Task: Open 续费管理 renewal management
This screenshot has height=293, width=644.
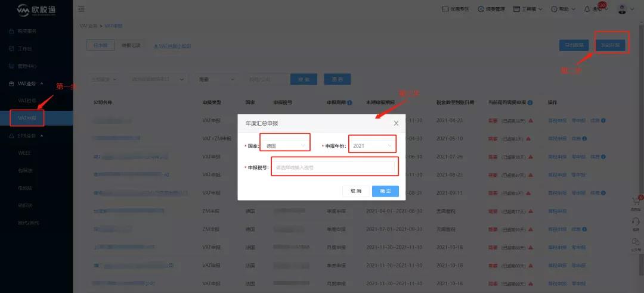Action: [x=491, y=9]
